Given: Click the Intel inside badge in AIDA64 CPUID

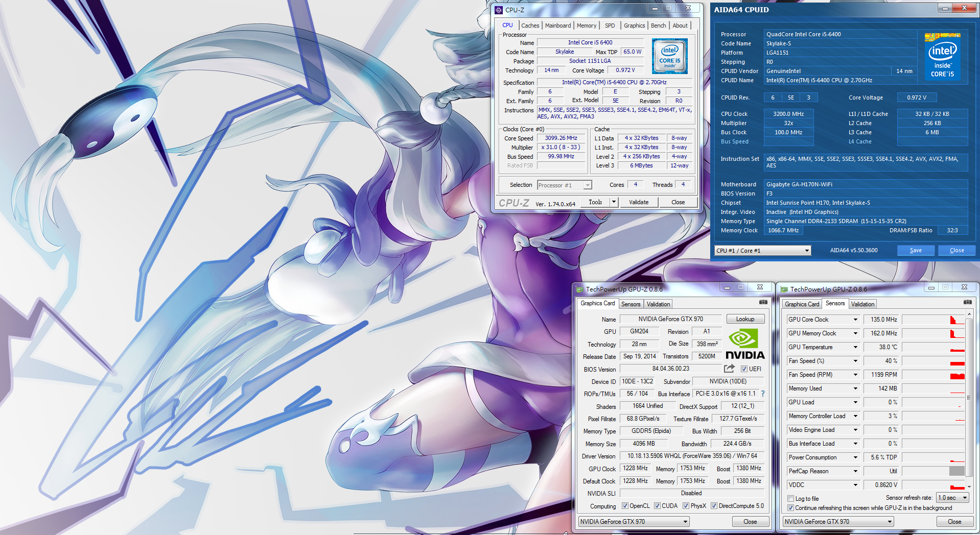Looking at the screenshot, I should point(943,56).
